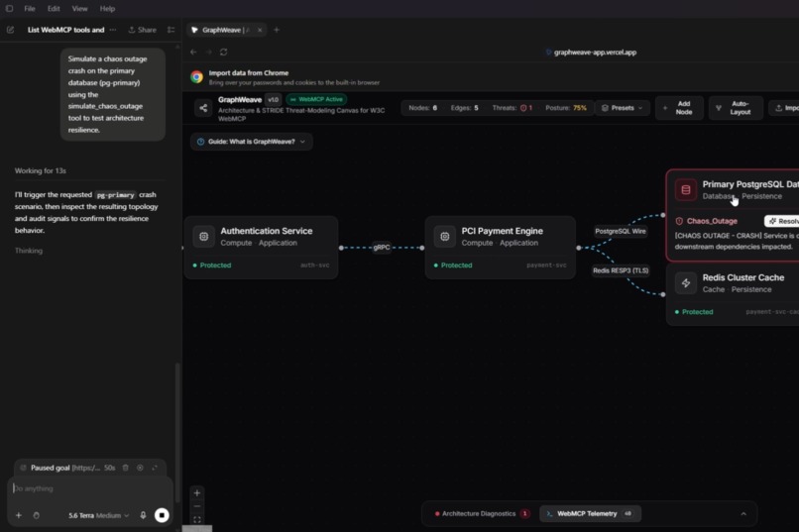Click the Add Node button

(x=679, y=108)
